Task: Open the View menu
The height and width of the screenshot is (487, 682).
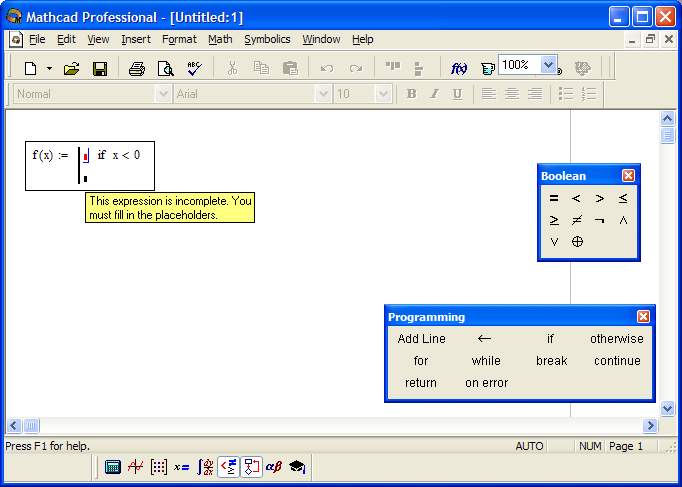Action: click(x=98, y=40)
